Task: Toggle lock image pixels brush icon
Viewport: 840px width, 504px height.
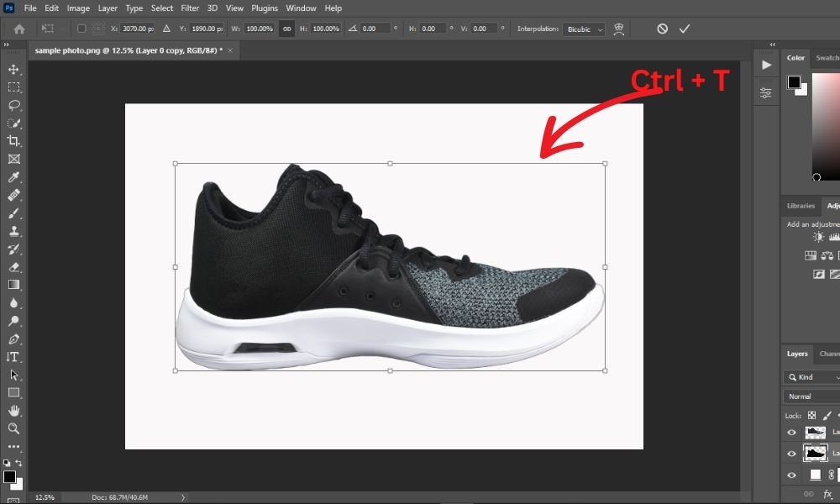Action: tap(827, 415)
